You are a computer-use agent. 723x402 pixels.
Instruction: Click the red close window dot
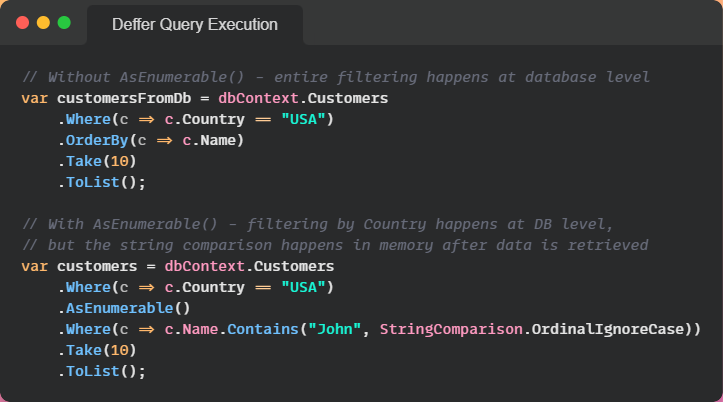click(23, 23)
